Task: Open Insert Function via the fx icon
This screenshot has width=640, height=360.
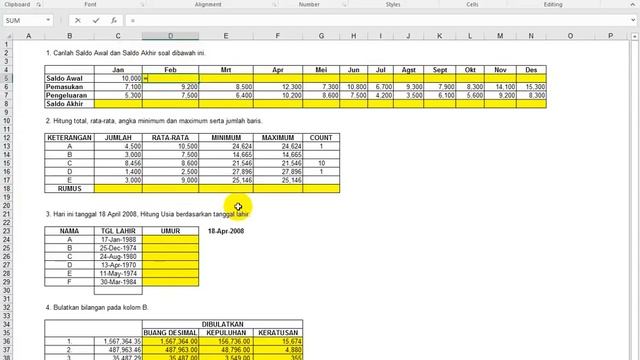Action: (114, 20)
